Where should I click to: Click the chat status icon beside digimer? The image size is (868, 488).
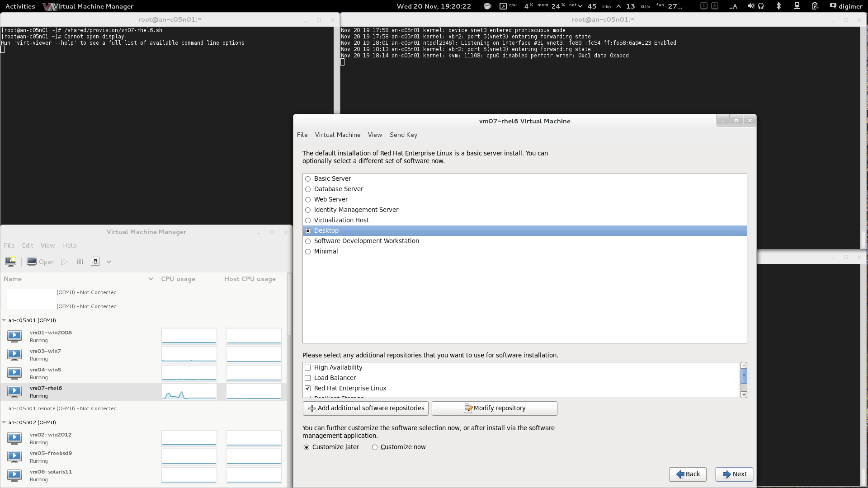(x=833, y=6)
